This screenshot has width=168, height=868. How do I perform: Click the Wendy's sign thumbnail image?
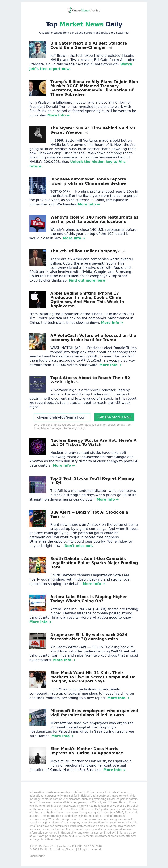click(38, 223)
